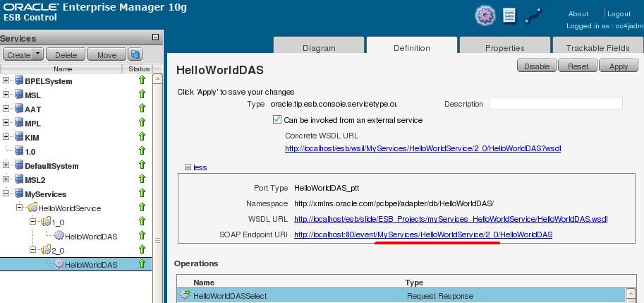
Task: Open the Services gear icon in header
Action: [485, 16]
